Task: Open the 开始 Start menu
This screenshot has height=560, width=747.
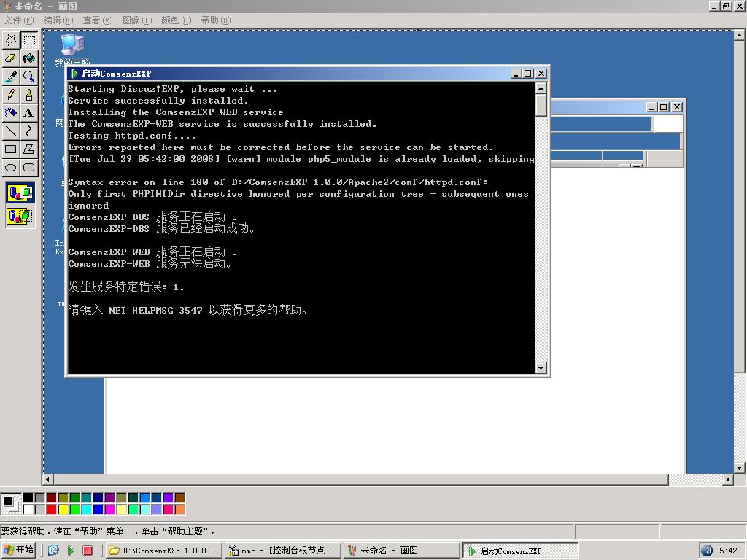Action: 19,550
